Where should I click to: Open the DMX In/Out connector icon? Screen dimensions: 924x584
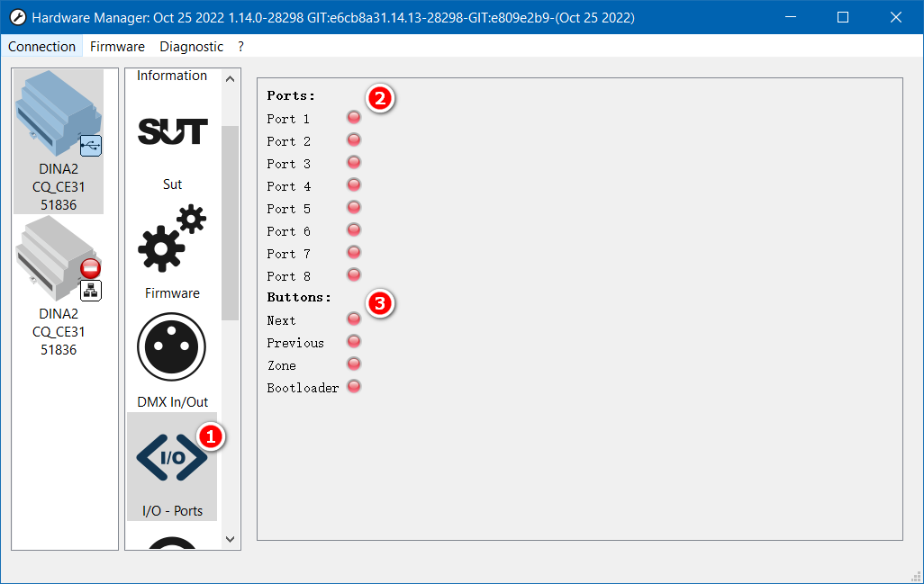(x=172, y=347)
